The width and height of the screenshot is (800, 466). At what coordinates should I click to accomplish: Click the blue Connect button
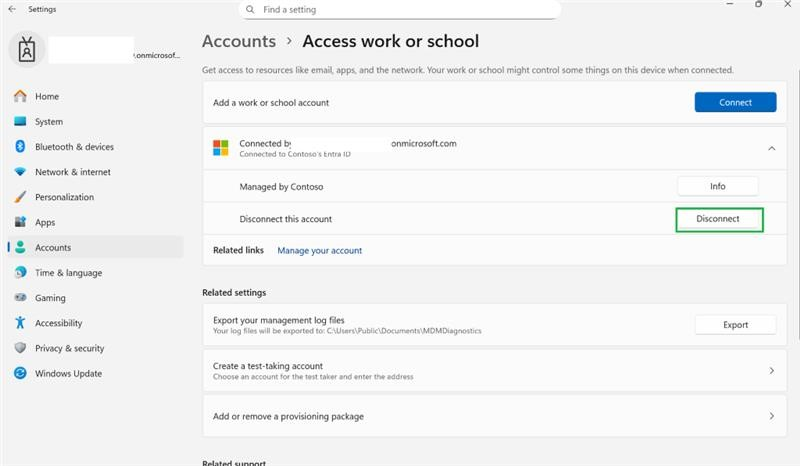735,102
